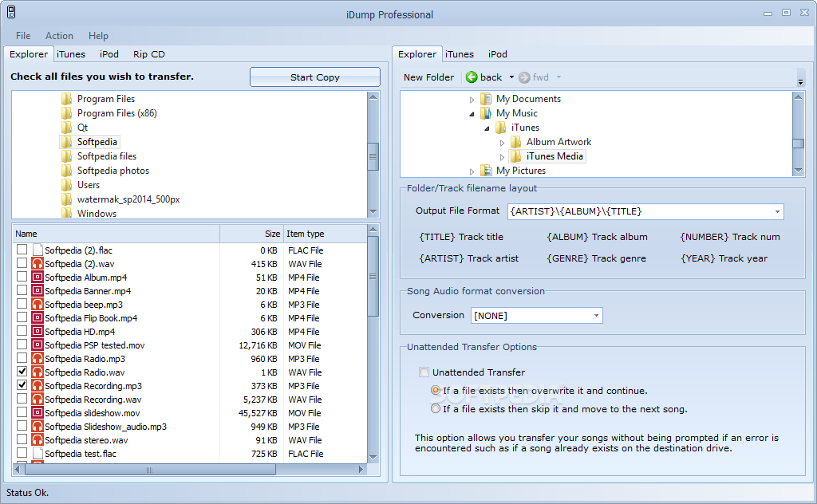
Task: Click audio icon of Softpedia Slideshow_audio.mp3
Action: pyautogui.click(x=37, y=427)
